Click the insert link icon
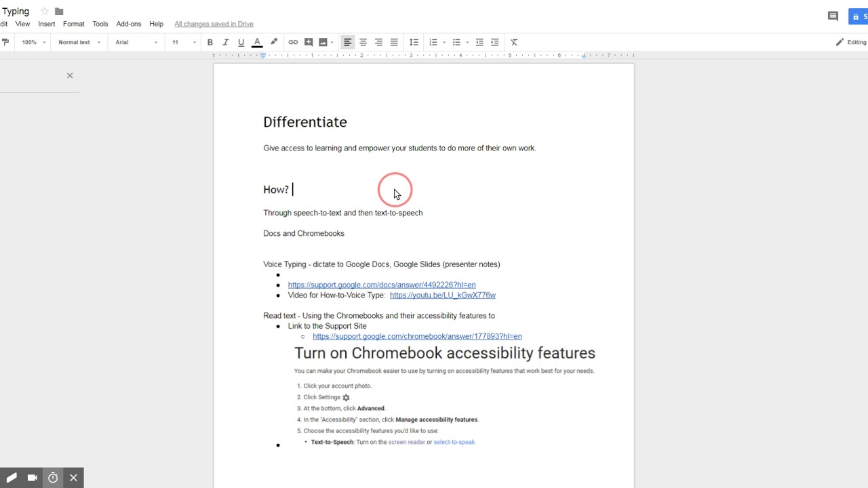 tap(293, 42)
